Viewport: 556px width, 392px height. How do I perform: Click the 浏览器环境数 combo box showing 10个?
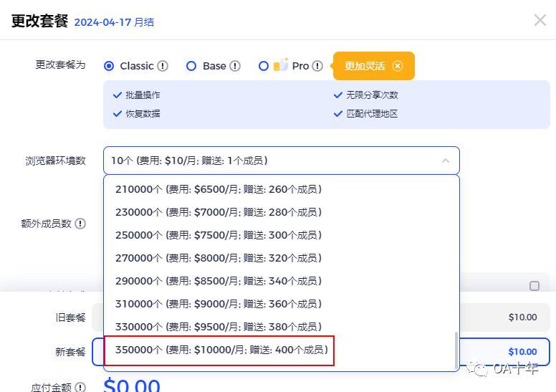(272, 161)
